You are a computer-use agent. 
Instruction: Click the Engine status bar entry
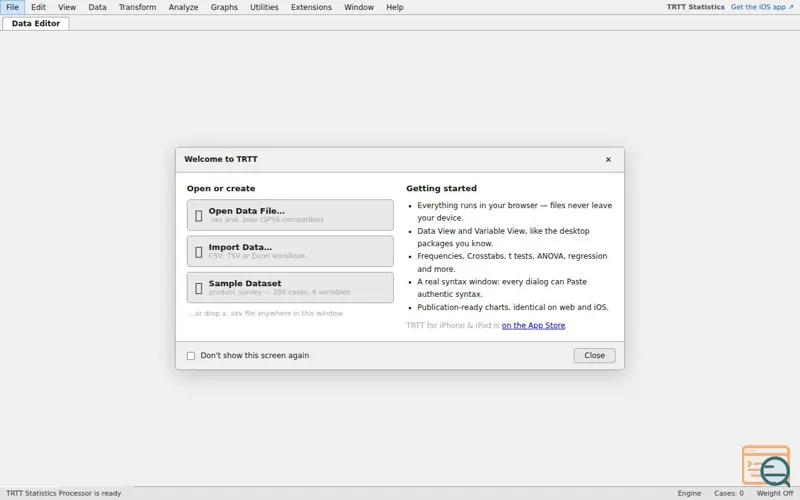tap(689, 493)
